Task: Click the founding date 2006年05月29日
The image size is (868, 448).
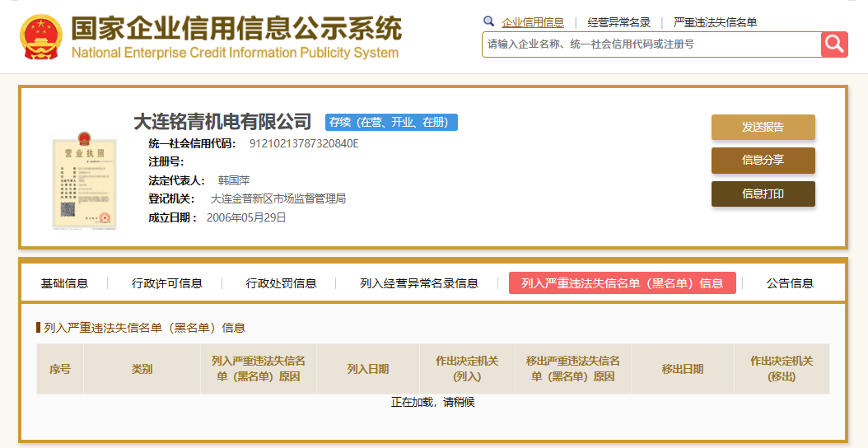Action: [246, 217]
